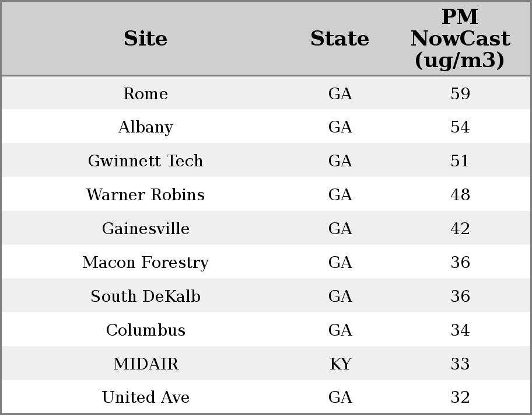This screenshot has height=415, width=532.
Task: Click Gainesville's NowCast value 42
Action: (x=460, y=229)
